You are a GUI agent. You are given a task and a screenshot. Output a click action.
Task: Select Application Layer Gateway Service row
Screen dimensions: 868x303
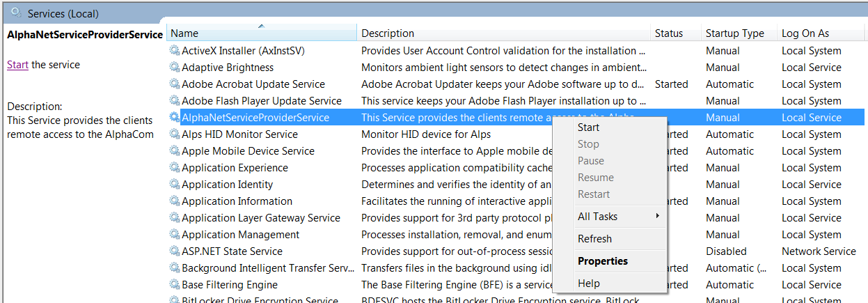261,218
